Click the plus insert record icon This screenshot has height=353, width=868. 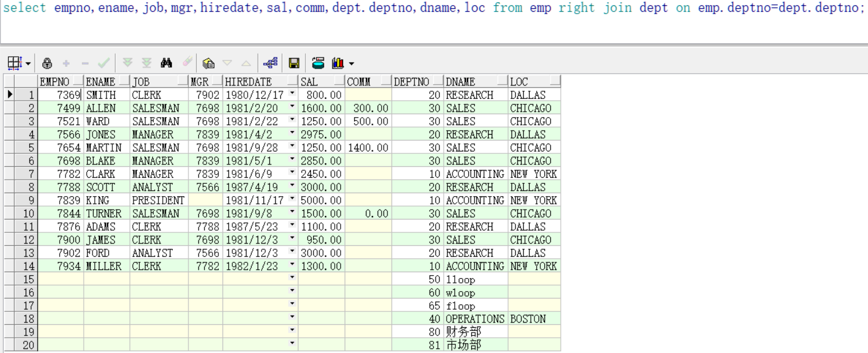(66, 63)
